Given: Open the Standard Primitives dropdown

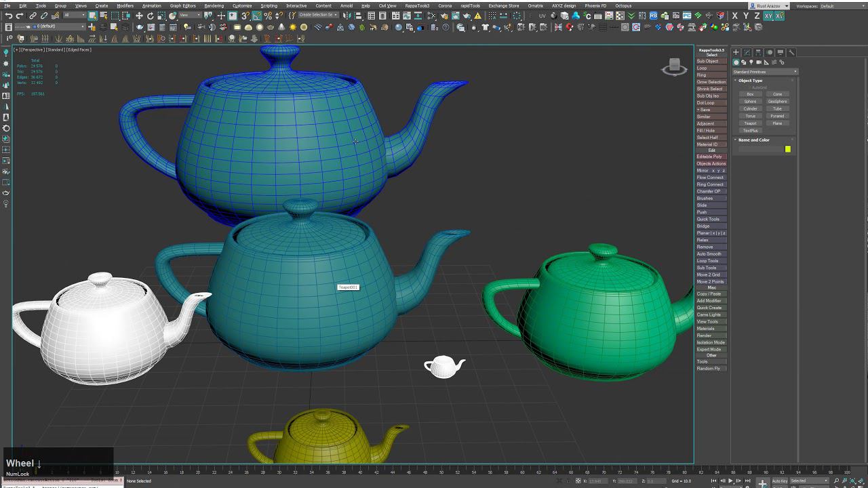Looking at the screenshot, I should point(765,72).
